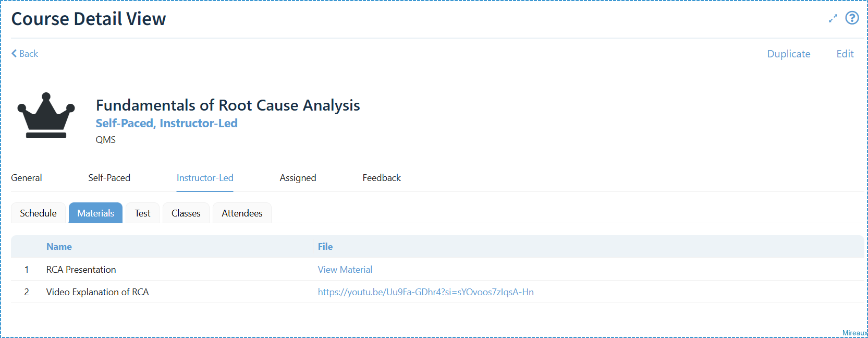Click row number 2 cell
The height and width of the screenshot is (338, 868).
[x=27, y=292]
